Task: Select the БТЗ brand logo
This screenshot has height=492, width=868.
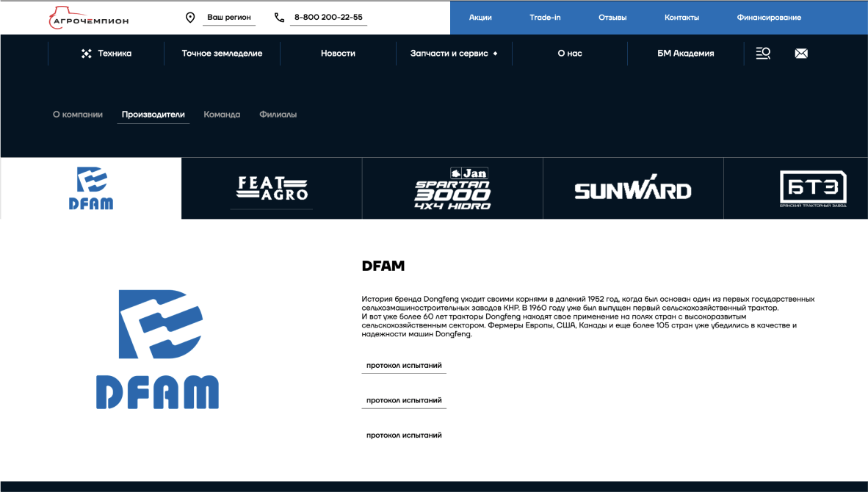Action: [813, 189]
